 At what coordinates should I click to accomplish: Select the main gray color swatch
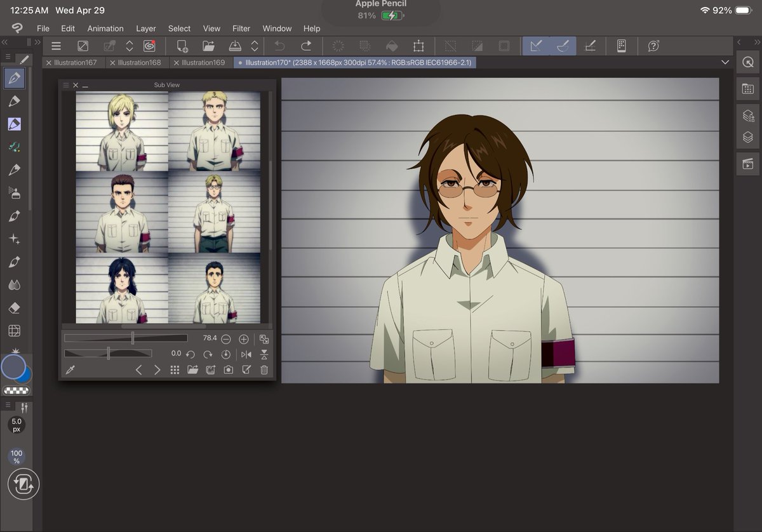tap(13, 367)
